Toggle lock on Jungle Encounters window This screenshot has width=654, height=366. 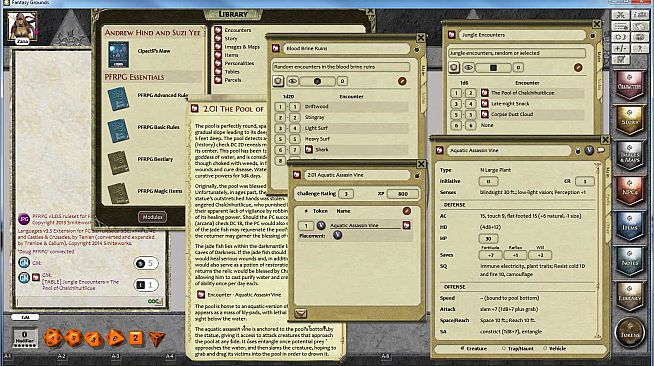(x=592, y=36)
